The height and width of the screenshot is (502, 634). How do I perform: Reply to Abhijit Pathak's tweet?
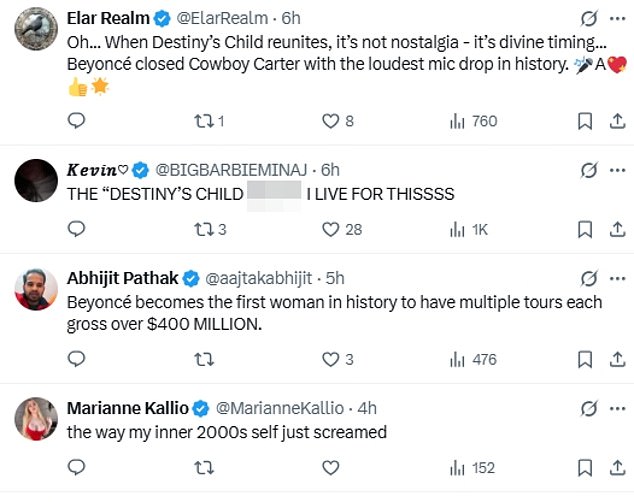[x=76, y=359]
